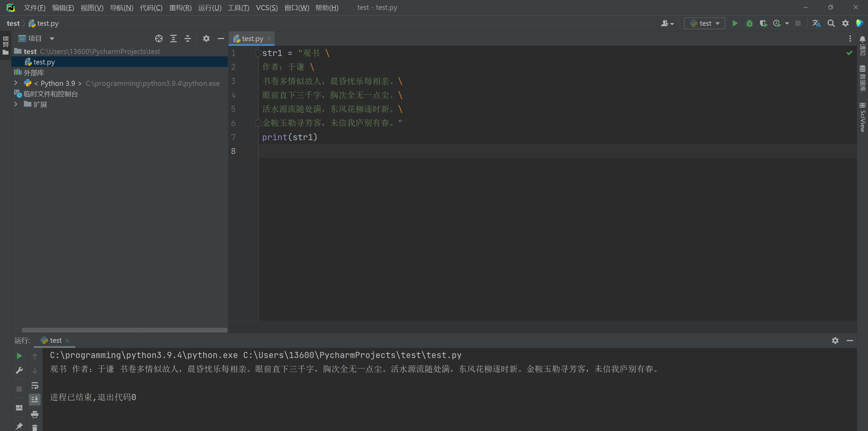Open the 代码(C) menu

point(151,7)
